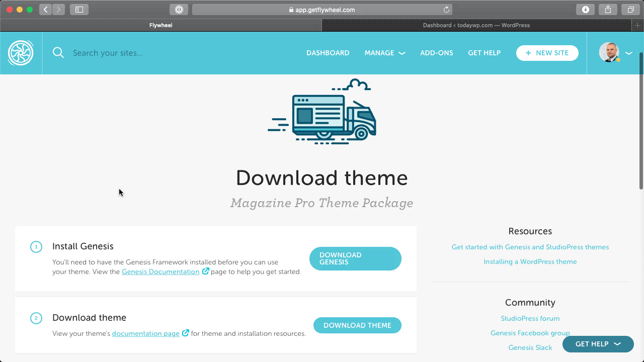This screenshot has height=362, width=644.
Task: Click the DOWNLOAD THEME button
Action: coord(357,325)
